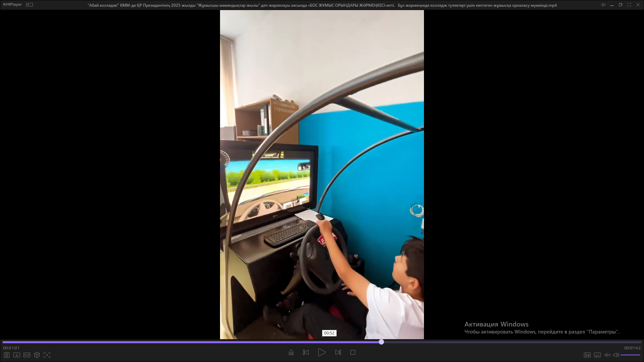Image resolution: width=644 pixels, height=362 pixels.
Task: Click the seek bar playhead handle
Action: click(381, 342)
